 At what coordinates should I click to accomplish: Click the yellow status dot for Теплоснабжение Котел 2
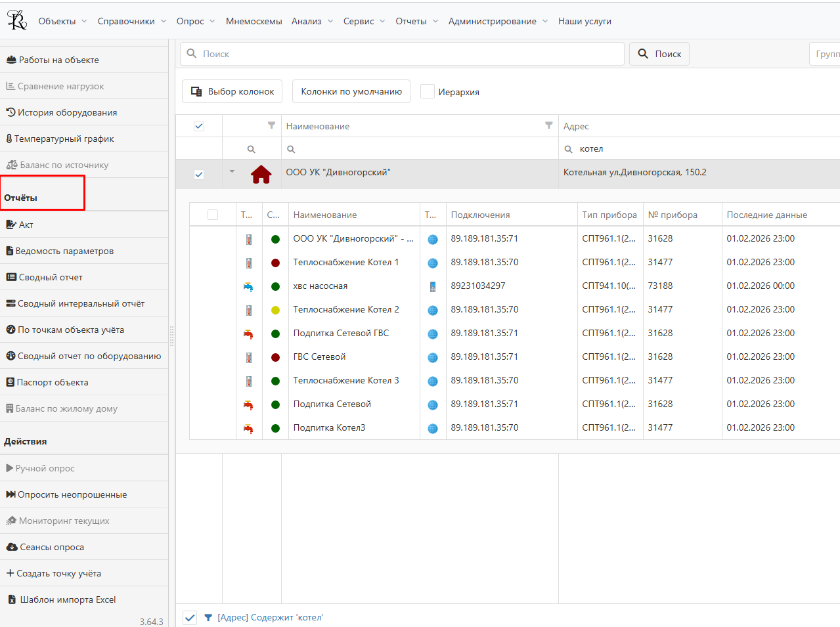coord(275,310)
